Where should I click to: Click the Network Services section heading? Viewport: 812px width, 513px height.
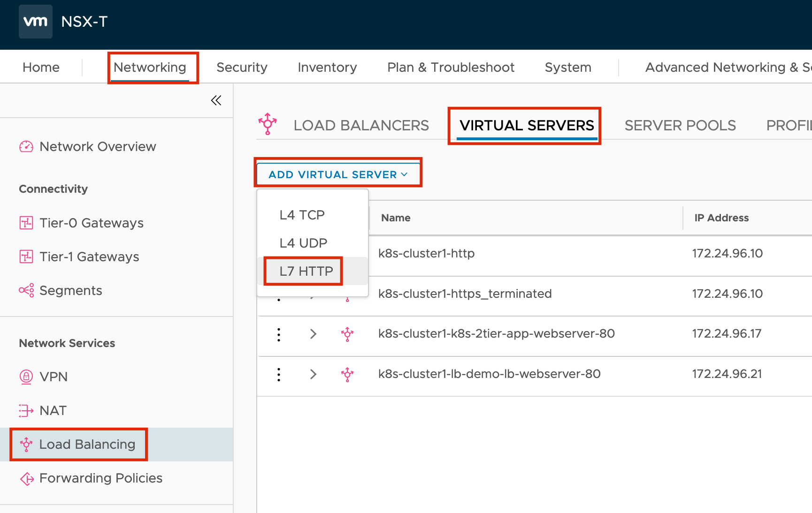click(x=67, y=343)
